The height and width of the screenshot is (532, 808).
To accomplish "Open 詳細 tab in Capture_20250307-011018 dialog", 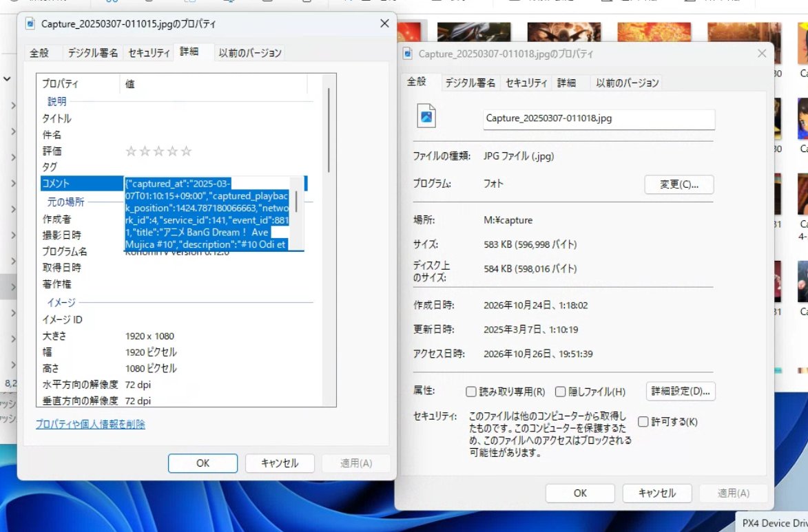I will (566, 83).
